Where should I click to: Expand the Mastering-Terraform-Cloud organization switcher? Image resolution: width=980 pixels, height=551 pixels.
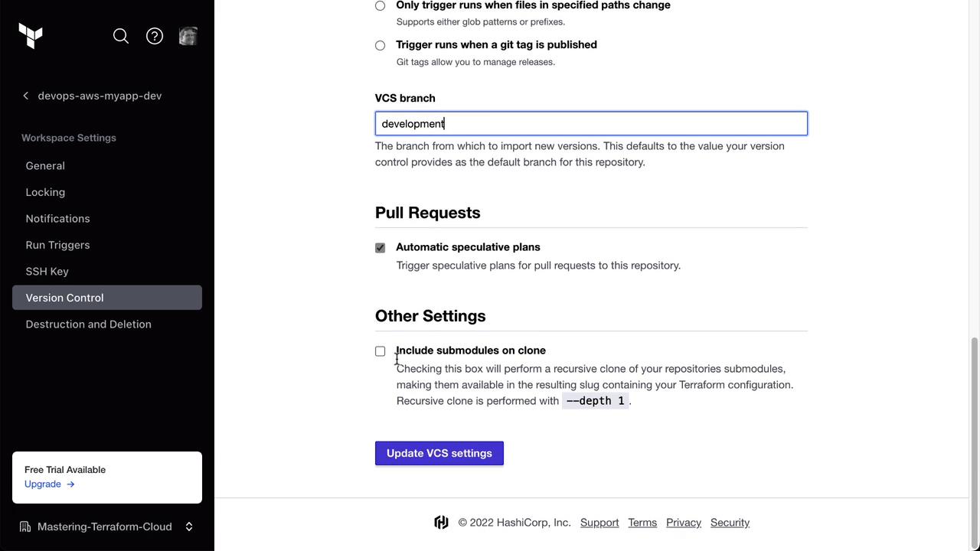(x=188, y=527)
